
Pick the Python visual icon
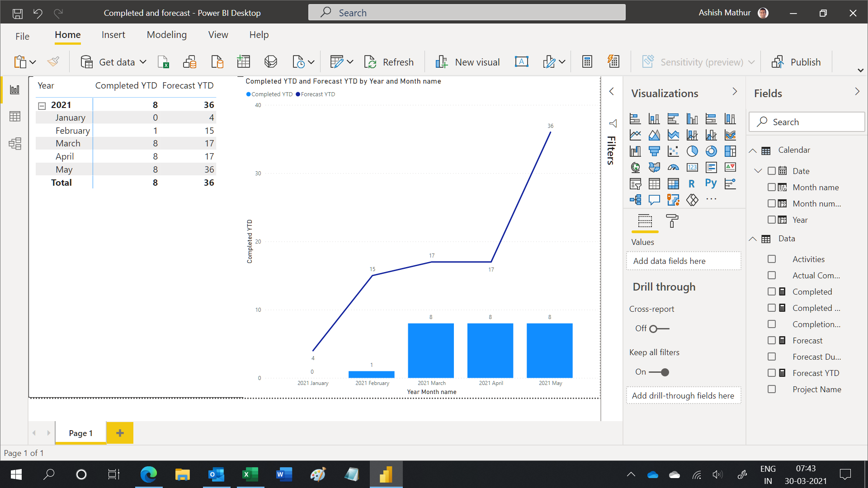click(x=711, y=183)
